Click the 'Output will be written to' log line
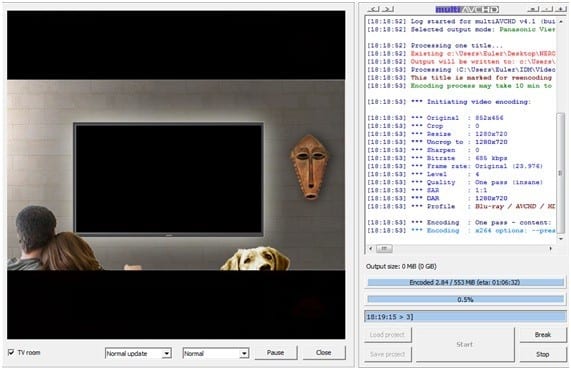The height and width of the screenshot is (370, 571). [461, 62]
